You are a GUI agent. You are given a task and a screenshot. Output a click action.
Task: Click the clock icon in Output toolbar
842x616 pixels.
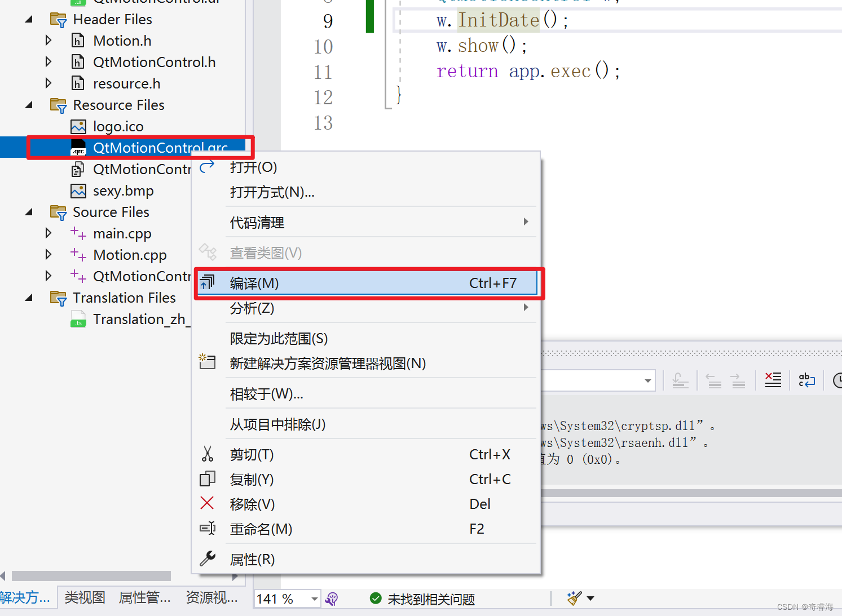pos(837,381)
